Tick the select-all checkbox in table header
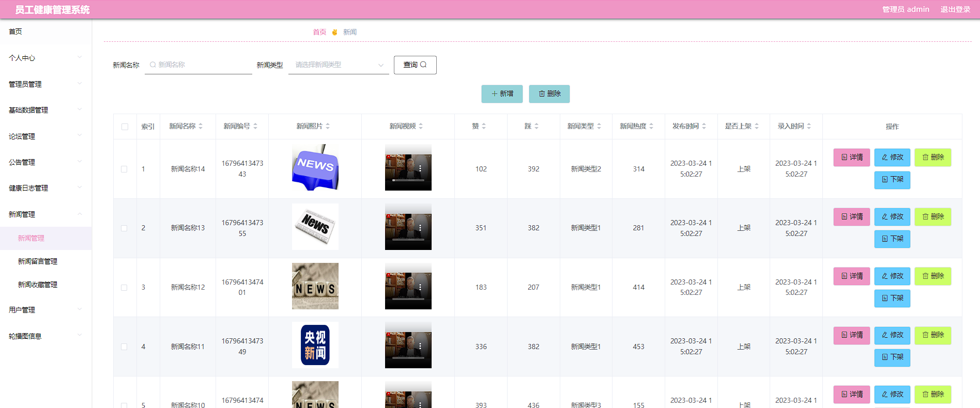This screenshot has width=980, height=408. coord(125,127)
